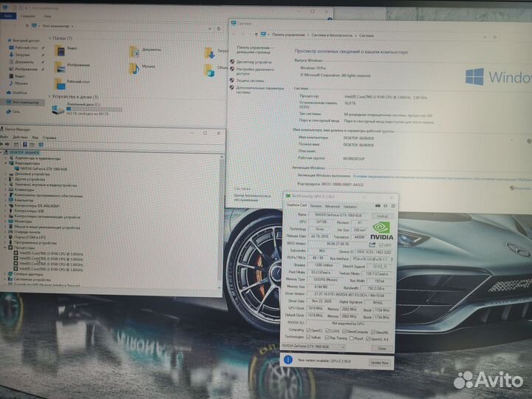Switch to the Validation tab in GPU-Z
The image size is (532, 399).
point(349,207)
